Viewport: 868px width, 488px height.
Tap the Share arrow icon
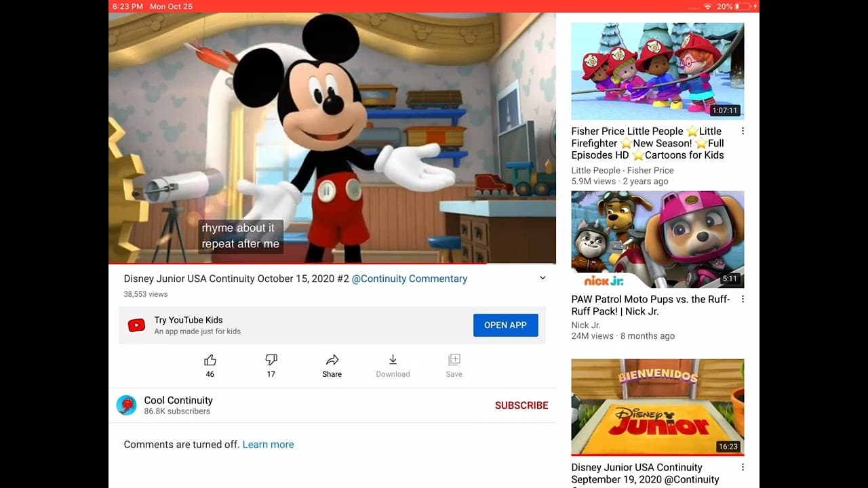pyautogui.click(x=332, y=360)
